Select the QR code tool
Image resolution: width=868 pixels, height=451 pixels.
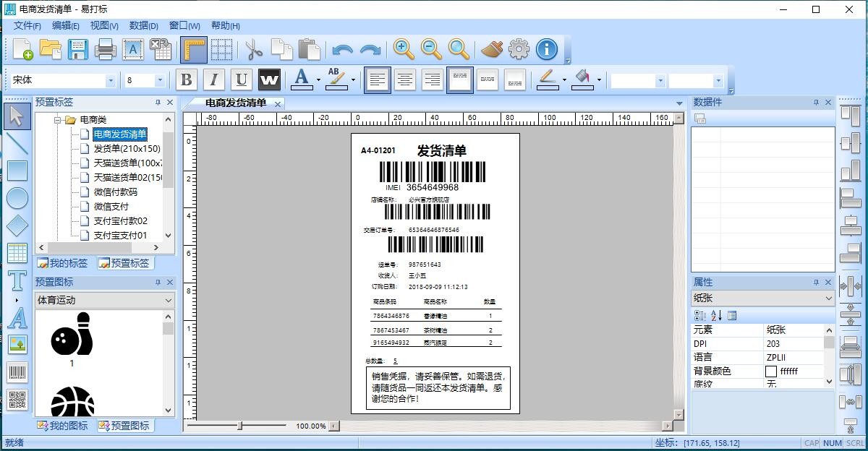tap(17, 400)
